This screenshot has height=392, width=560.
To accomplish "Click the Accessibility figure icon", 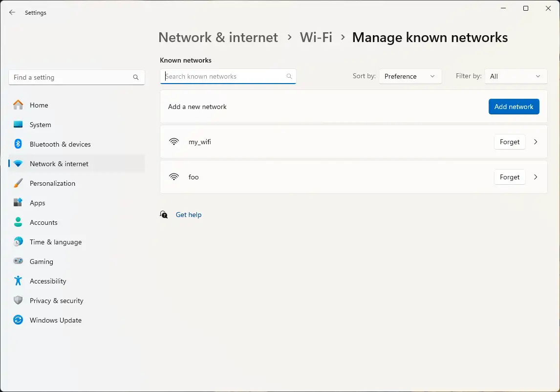I will [x=18, y=281].
